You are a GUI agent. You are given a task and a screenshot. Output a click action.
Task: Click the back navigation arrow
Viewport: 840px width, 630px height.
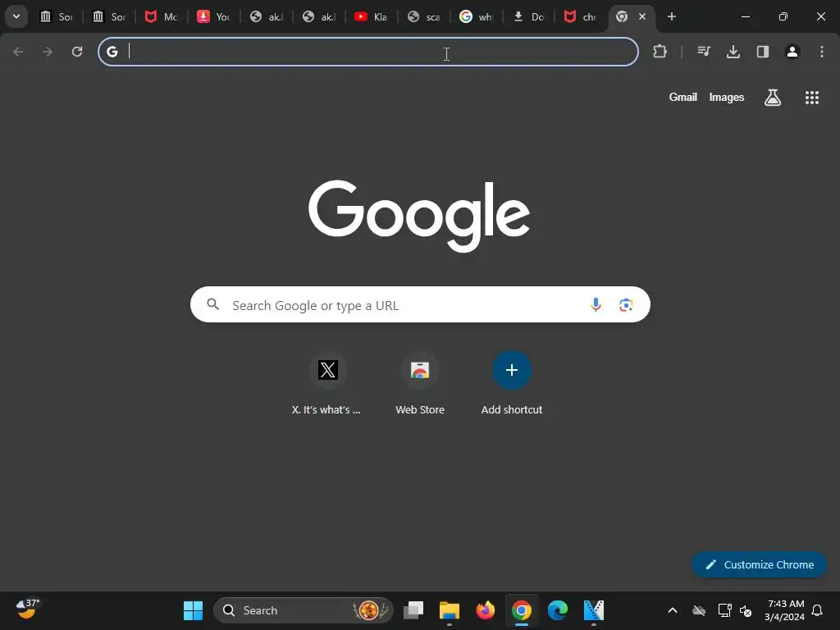pyautogui.click(x=18, y=52)
